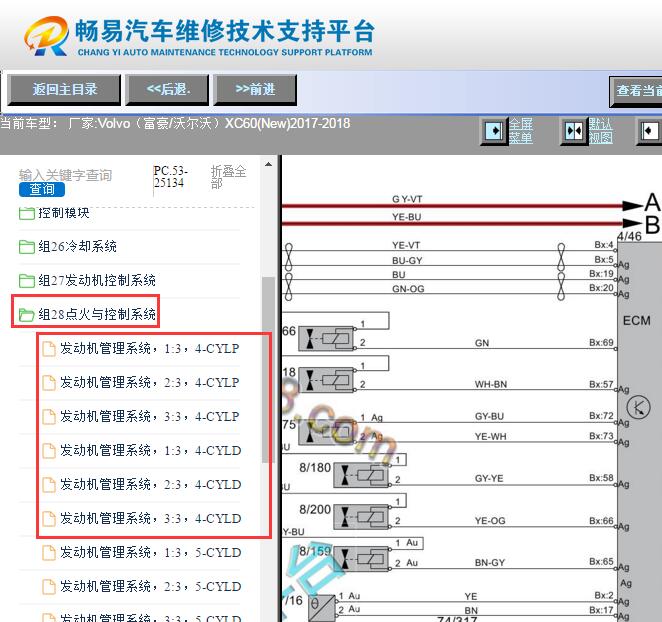Click the GN-OG wire label

pos(408,289)
